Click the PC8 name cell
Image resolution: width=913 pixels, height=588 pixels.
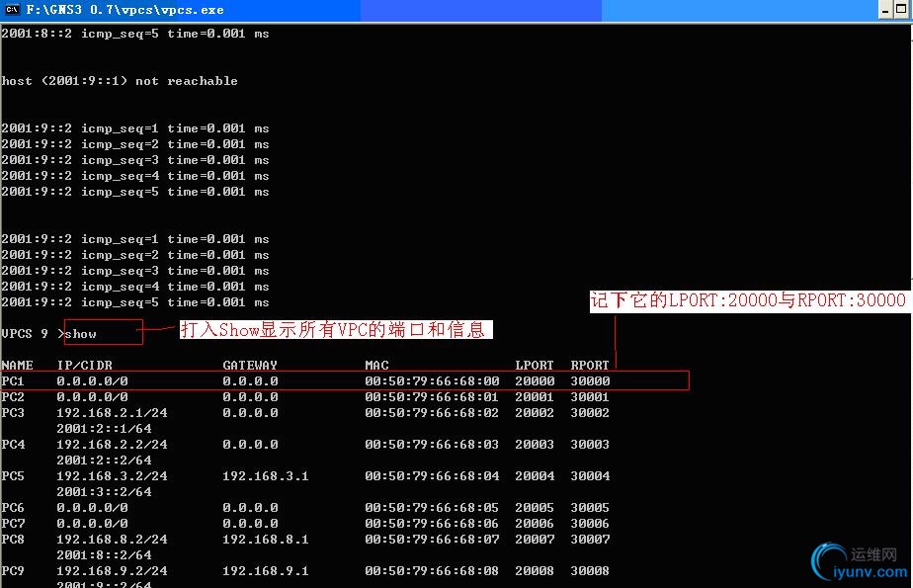[13, 540]
